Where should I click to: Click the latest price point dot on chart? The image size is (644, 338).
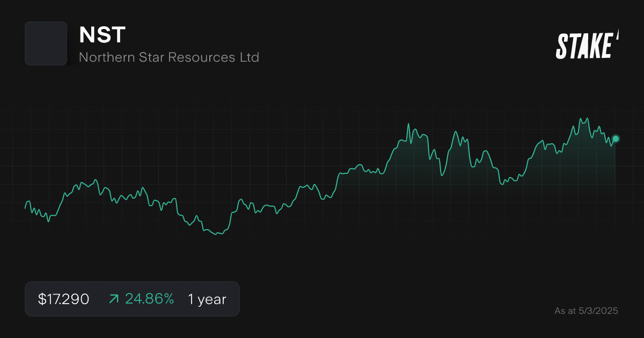pos(615,138)
